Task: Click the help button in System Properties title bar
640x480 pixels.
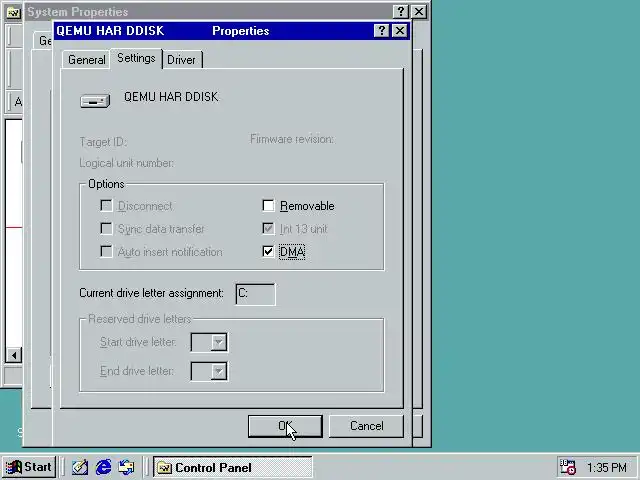Action: tap(400, 11)
